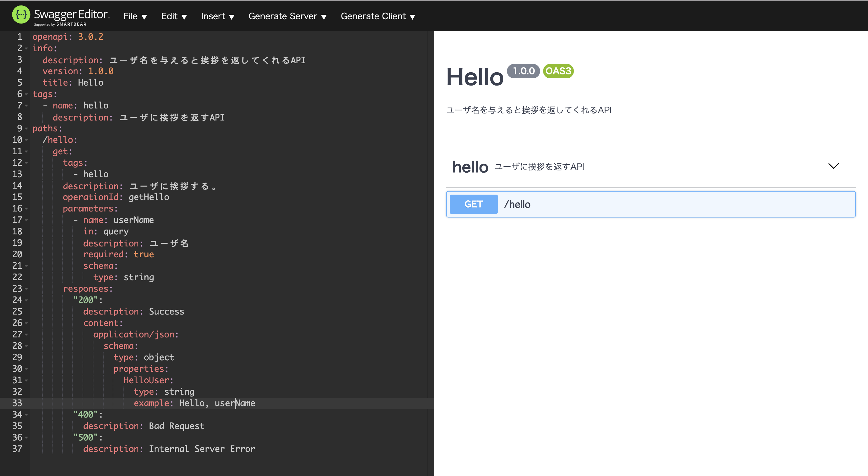
Task: Open the Generate Client dropdown
Action: (377, 16)
